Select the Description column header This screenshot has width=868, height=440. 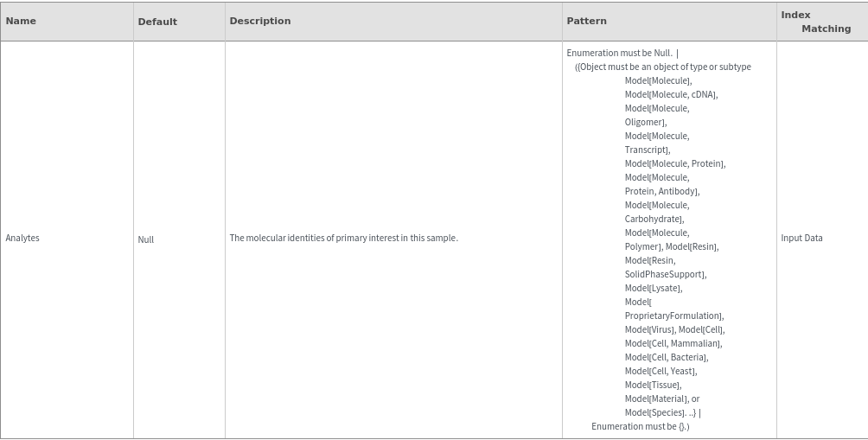tap(260, 21)
